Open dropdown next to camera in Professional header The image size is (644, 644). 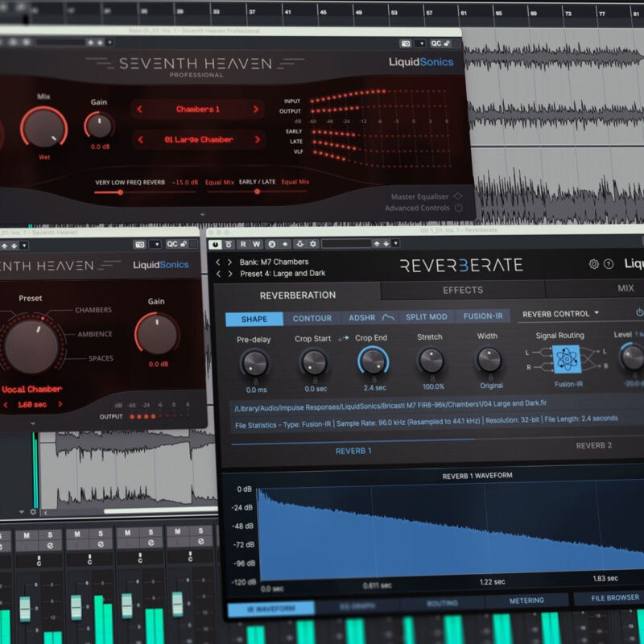421,43
